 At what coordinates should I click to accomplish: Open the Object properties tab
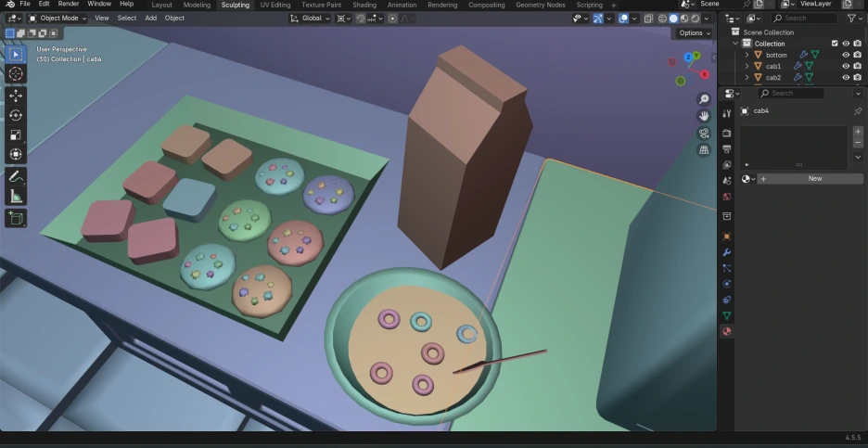(x=727, y=237)
